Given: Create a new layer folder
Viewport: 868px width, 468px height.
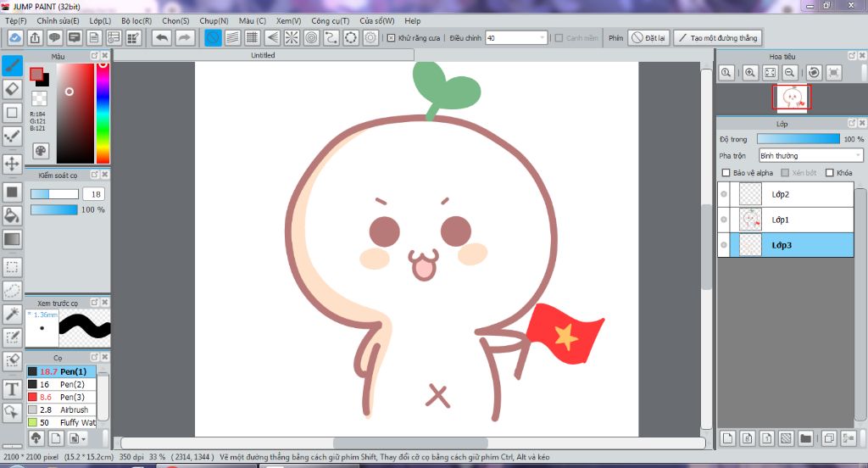Looking at the screenshot, I should pyautogui.click(x=806, y=438).
